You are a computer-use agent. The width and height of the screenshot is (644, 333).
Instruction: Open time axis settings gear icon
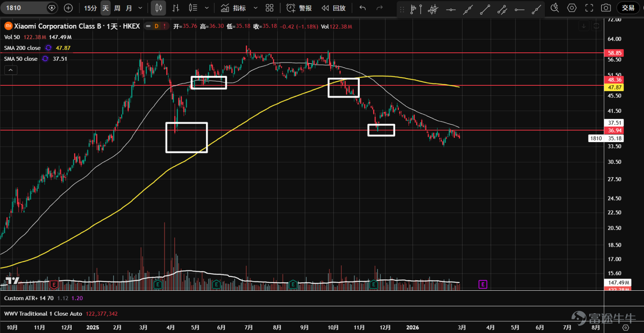click(625, 327)
